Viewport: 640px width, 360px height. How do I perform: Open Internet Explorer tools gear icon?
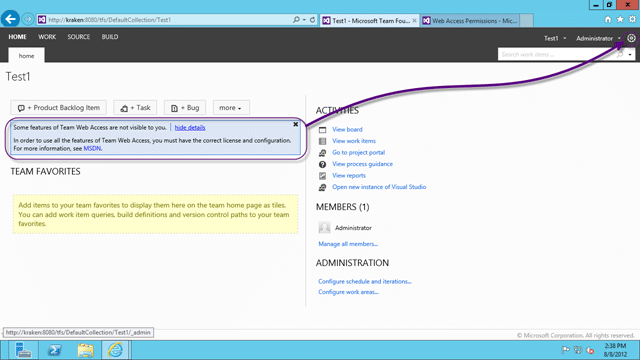coord(632,19)
